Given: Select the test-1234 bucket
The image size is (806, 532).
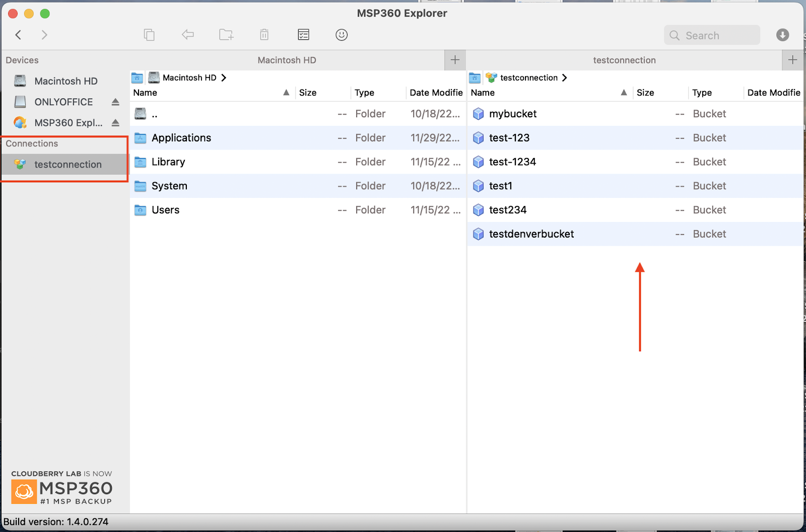Looking at the screenshot, I should point(635,162).
